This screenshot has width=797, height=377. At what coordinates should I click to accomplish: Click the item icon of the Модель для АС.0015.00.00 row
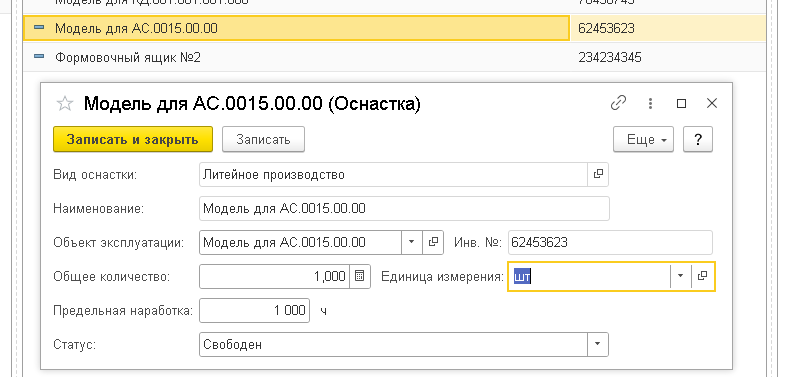coord(39,27)
